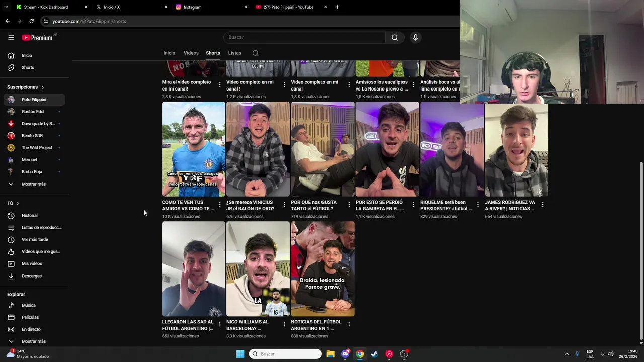Reload the page with refresh button
Viewport: 644px width, 362px height.
tap(31, 21)
